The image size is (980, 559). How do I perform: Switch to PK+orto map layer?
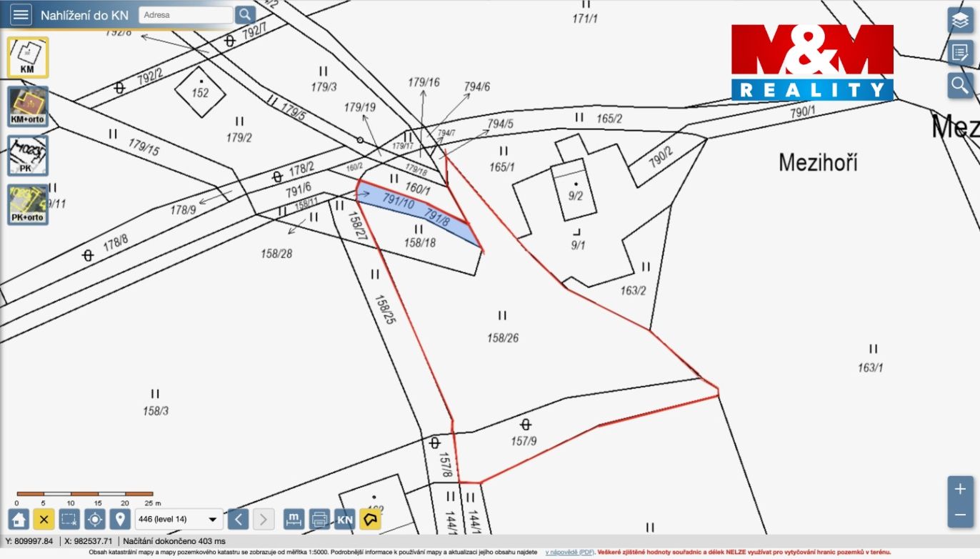28,204
